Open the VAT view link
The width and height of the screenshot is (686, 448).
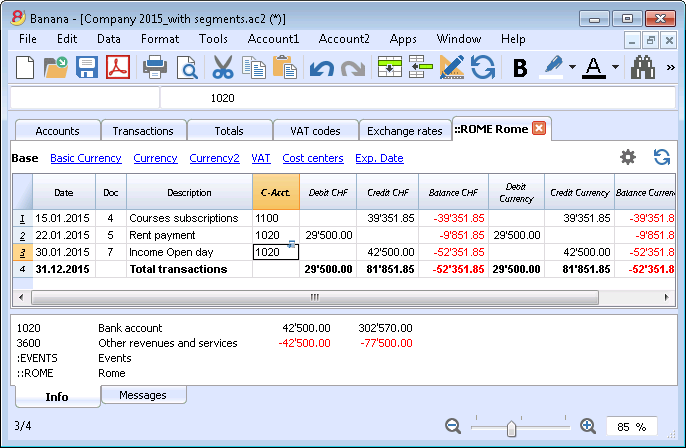click(x=261, y=158)
